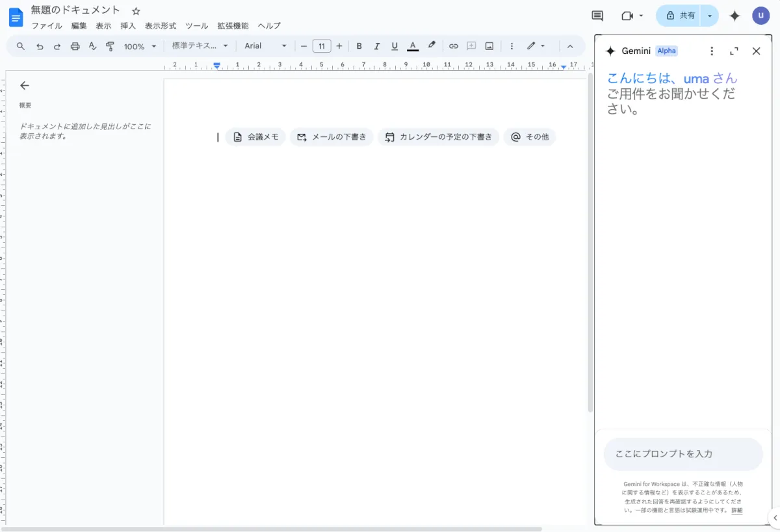
Task: Click the その他 chip
Action: pyautogui.click(x=530, y=137)
